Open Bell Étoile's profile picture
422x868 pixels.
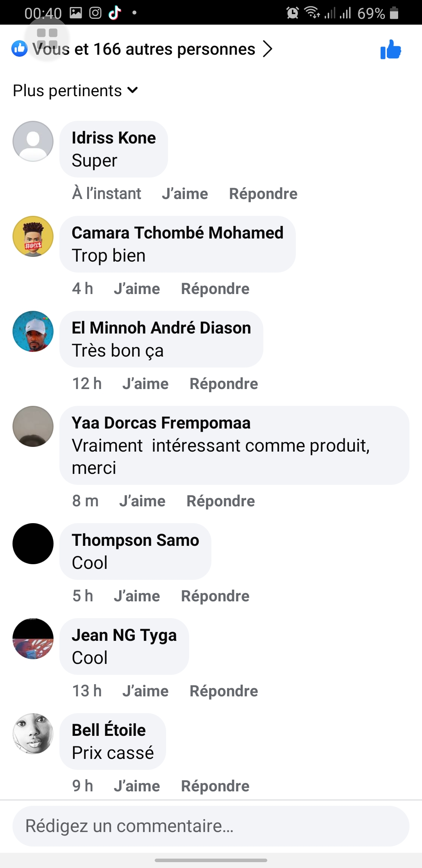coord(33,733)
